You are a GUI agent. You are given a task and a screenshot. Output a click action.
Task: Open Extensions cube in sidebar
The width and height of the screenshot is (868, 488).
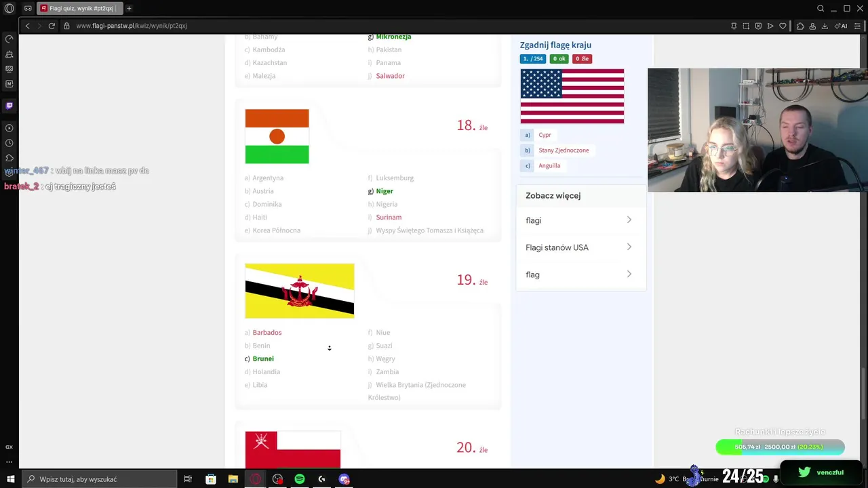pos(9,158)
